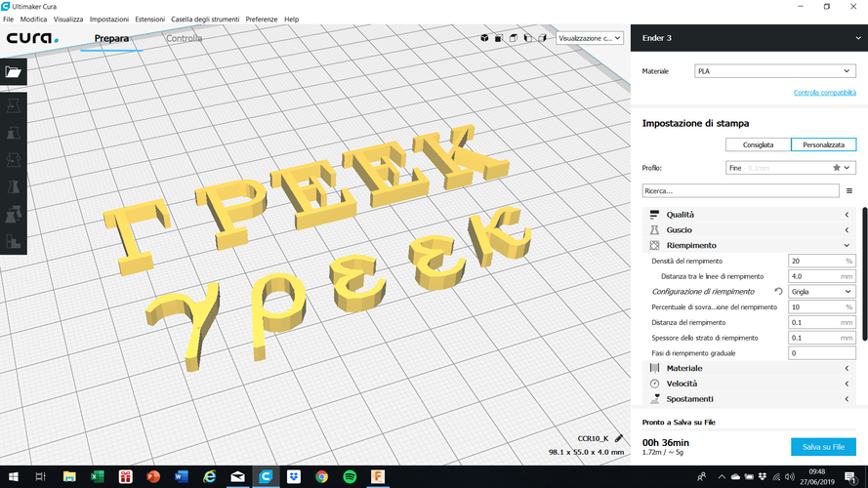Open the Estensioni menu
Screen dimensions: 868x488
pyautogui.click(x=150, y=19)
